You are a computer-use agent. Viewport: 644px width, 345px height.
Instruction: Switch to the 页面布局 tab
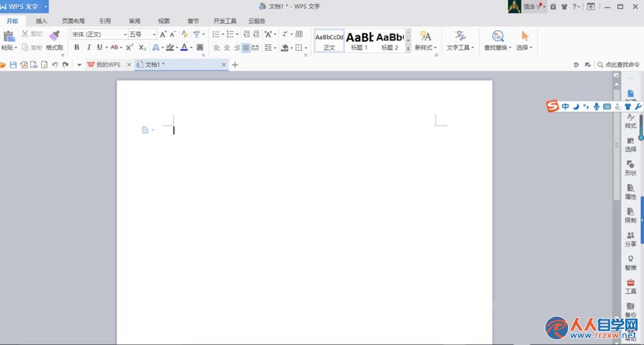click(73, 21)
